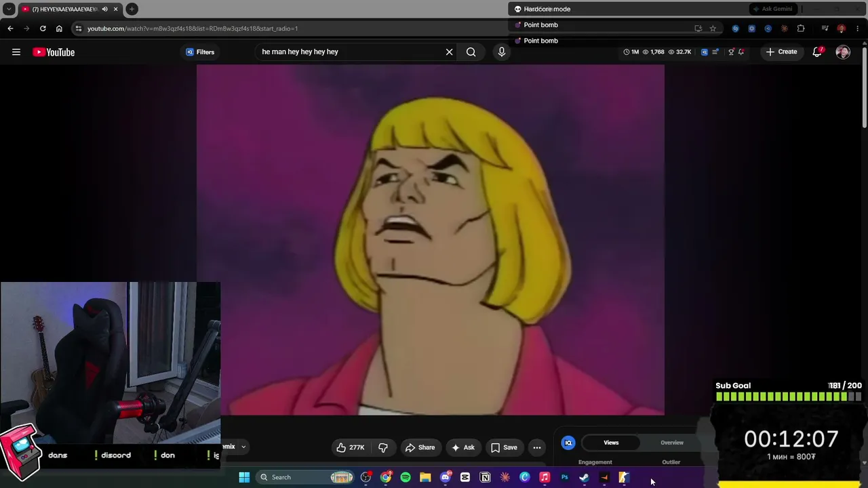Screen dimensions: 868x488
Task: Mute the tab via its speaker icon
Action: [x=104, y=9]
